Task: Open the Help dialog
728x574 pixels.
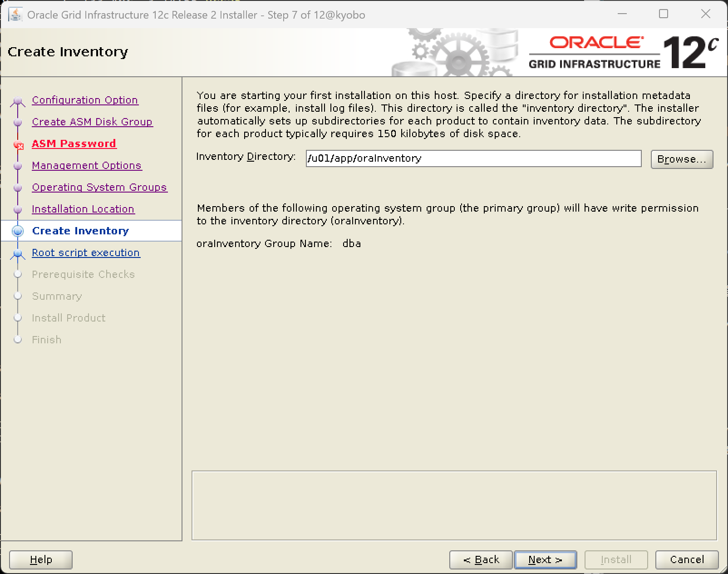Action: point(41,559)
